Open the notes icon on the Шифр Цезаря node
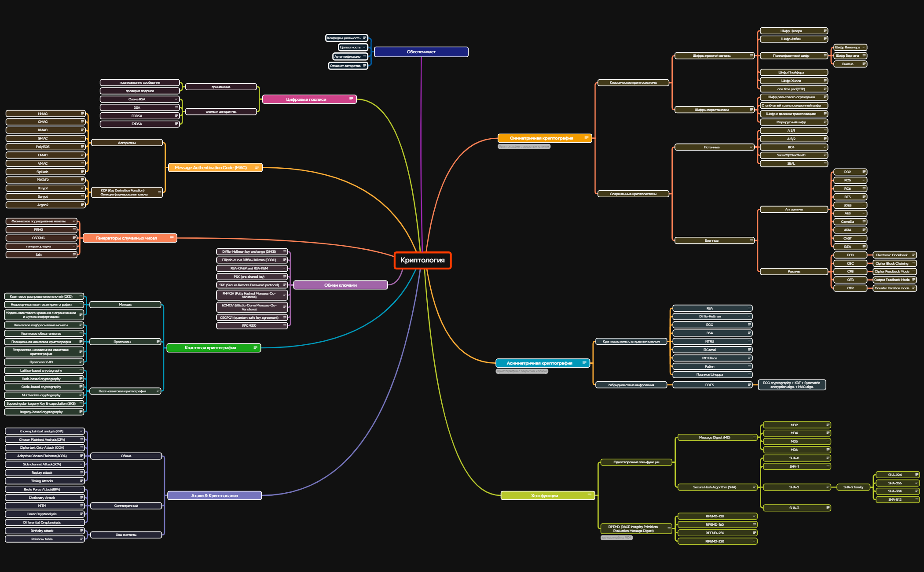The width and height of the screenshot is (924, 572). [825, 31]
